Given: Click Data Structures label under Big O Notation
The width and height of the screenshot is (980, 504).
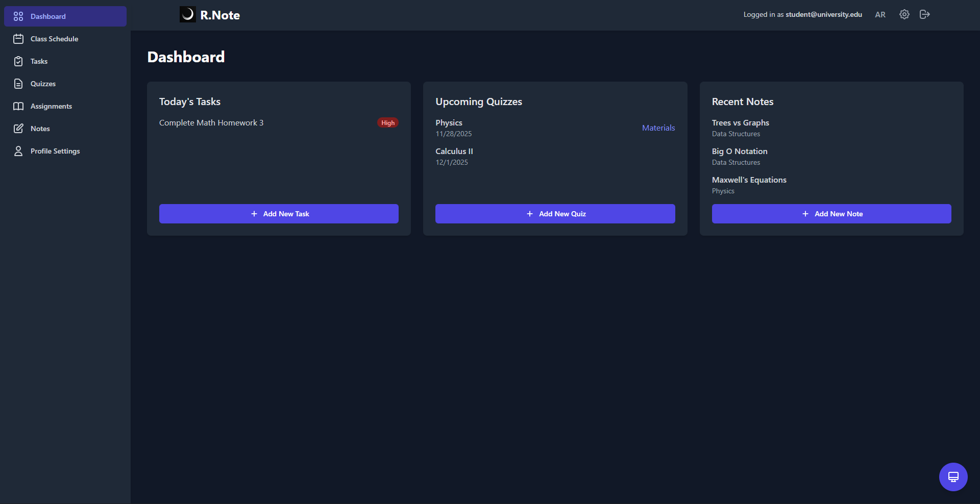Looking at the screenshot, I should click(736, 163).
